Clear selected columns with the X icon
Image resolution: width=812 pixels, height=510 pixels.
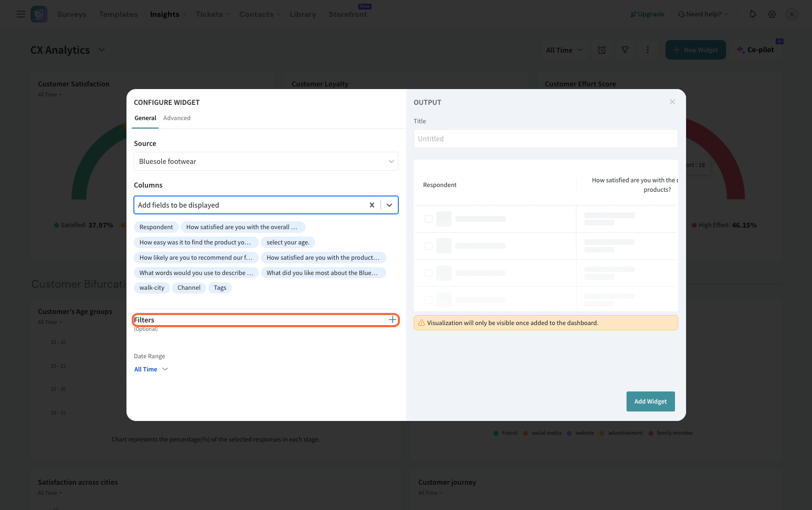pos(371,205)
